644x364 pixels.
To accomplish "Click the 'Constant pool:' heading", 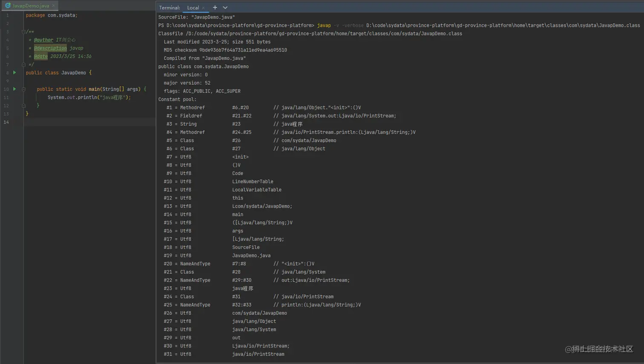I will [178, 99].
